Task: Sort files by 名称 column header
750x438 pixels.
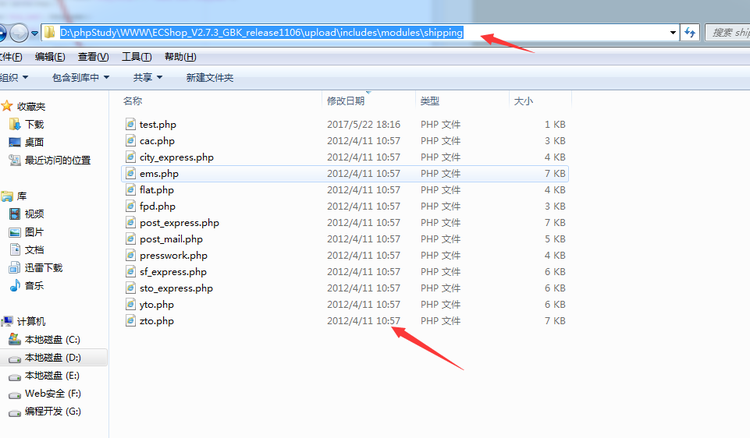Action: pos(132,101)
